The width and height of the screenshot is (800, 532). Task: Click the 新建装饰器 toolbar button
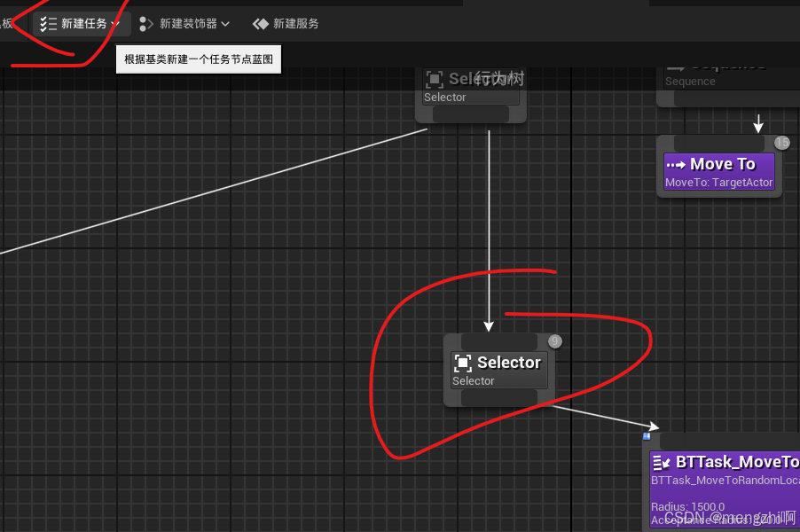pos(184,23)
